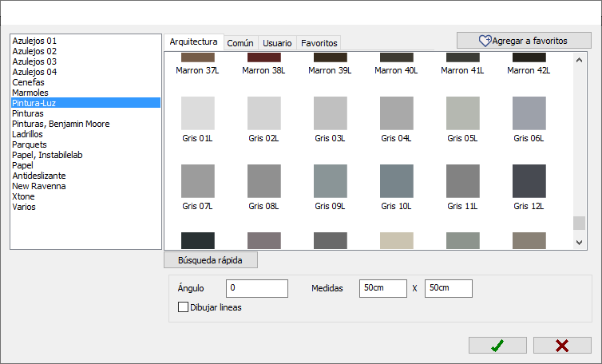Click the swatch list scroll down arrow
The image size is (602, 364).
point(580,243)
